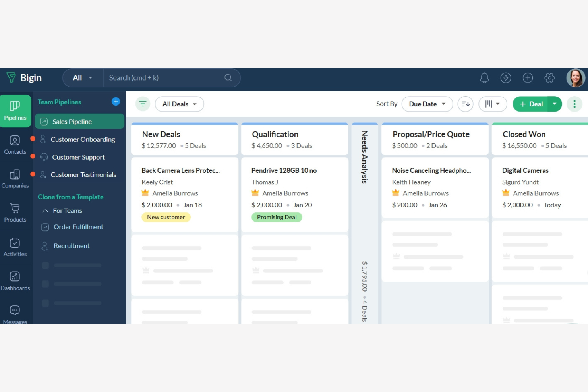Go to Contacts module
This screenshot has width=588, height=392.
[15, 145]
